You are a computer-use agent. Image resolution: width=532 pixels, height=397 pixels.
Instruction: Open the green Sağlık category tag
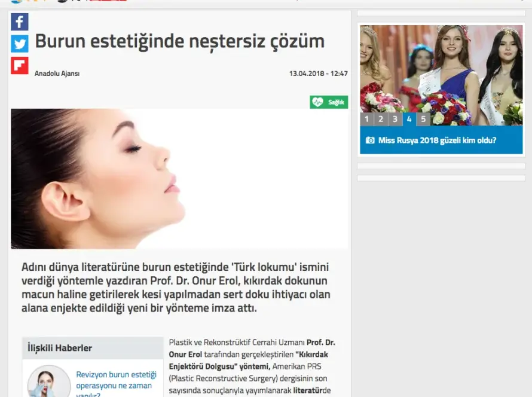[329, 102]
